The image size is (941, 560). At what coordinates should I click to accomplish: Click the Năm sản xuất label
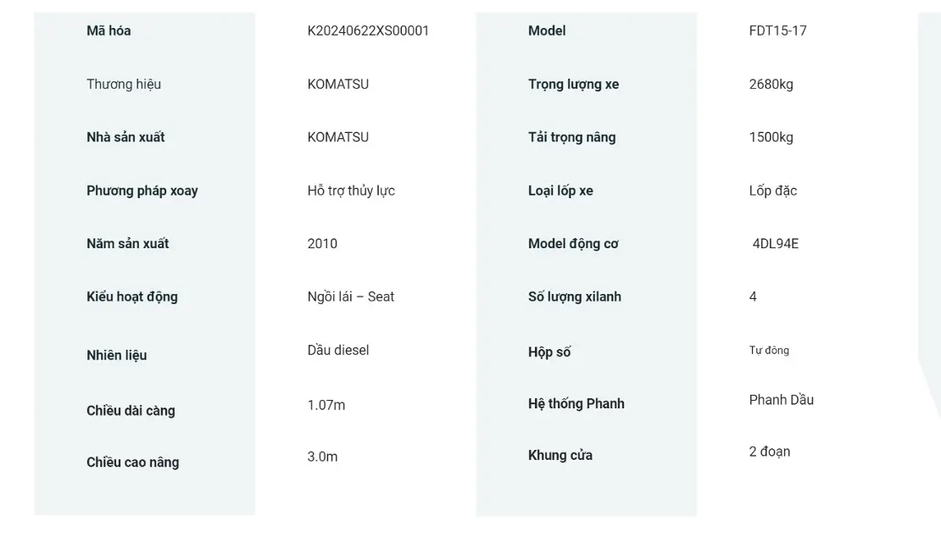[128, 243]
